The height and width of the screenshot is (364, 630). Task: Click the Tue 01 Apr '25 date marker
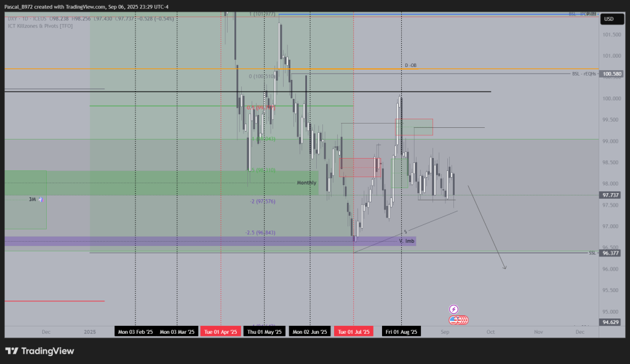click(x=220, y=332)
